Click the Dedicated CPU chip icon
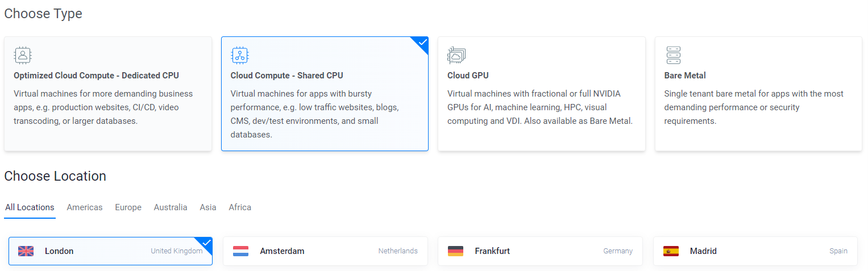This screenshot has width=868, height=271. tap(23, 55)
